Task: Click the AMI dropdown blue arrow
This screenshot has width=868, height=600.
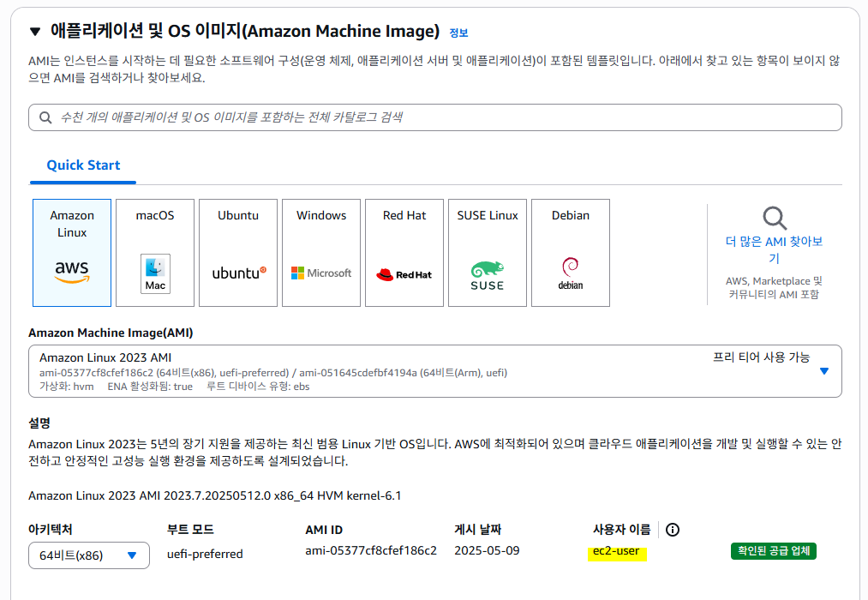Action: (824, 371)
